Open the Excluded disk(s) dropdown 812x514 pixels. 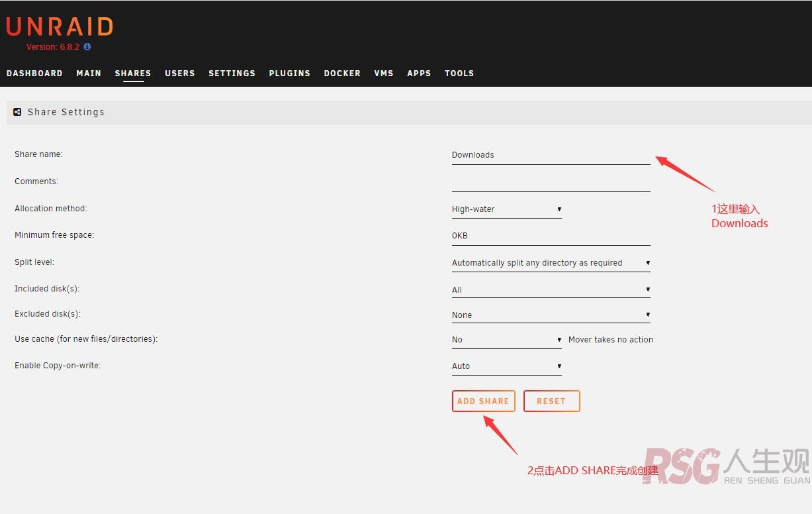[x=551, y=315]
